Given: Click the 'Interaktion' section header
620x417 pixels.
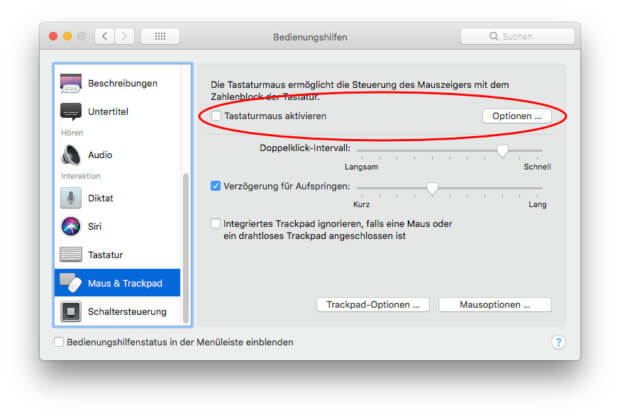Looking at the screenshot, I should tap(81, 176).
